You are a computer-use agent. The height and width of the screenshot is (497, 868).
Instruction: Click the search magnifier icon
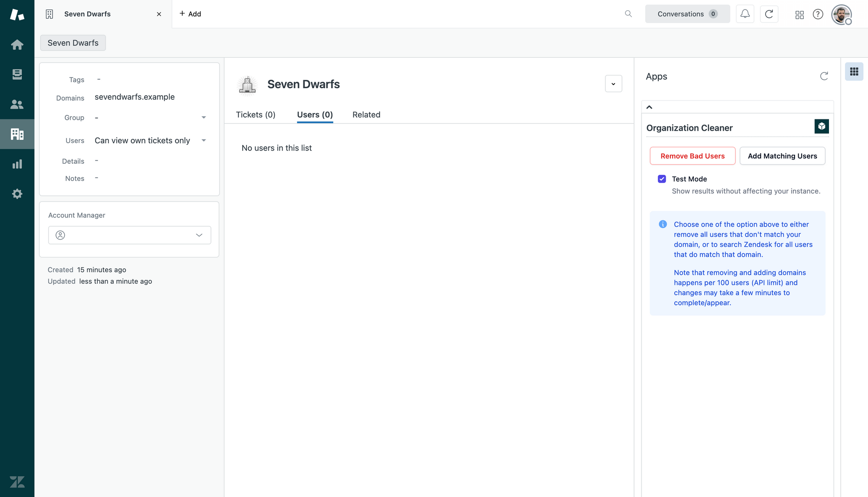click(x=628, y=14)
